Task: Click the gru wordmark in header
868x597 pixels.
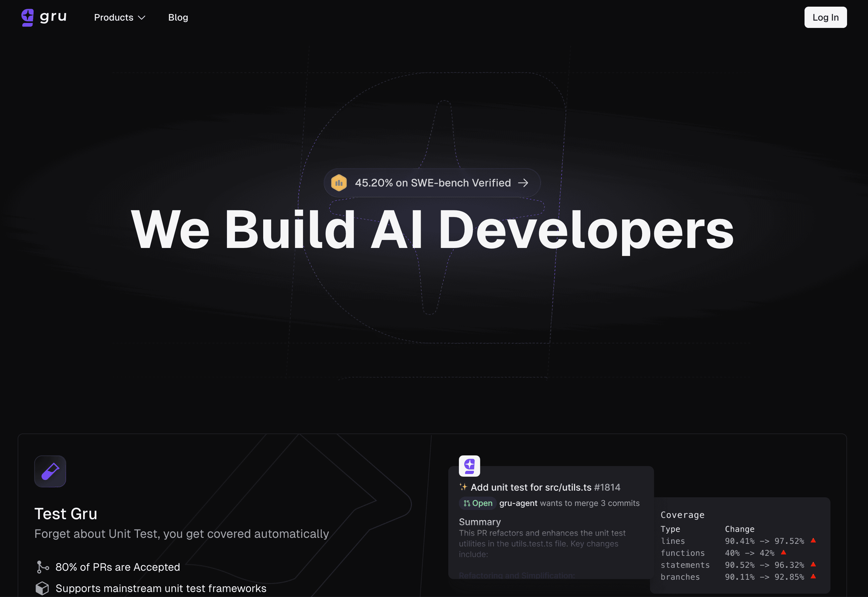Action: pos(53,17)
